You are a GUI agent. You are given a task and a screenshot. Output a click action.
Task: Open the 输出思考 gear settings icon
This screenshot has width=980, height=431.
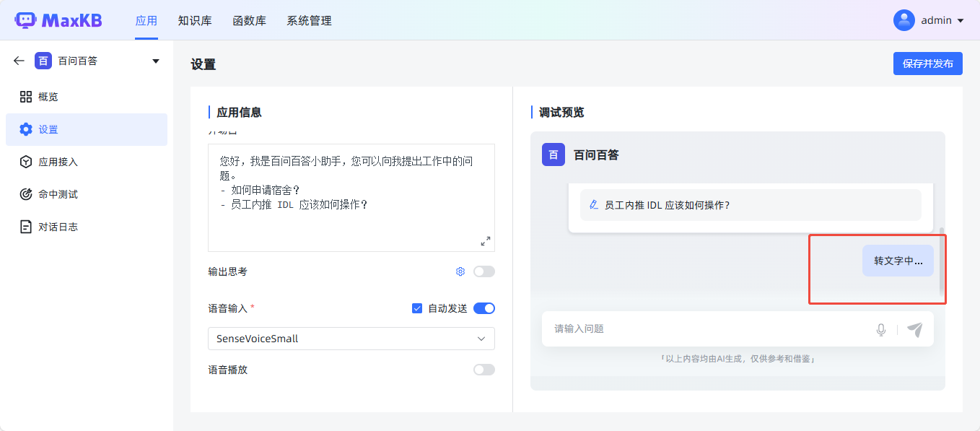(460, 271)
